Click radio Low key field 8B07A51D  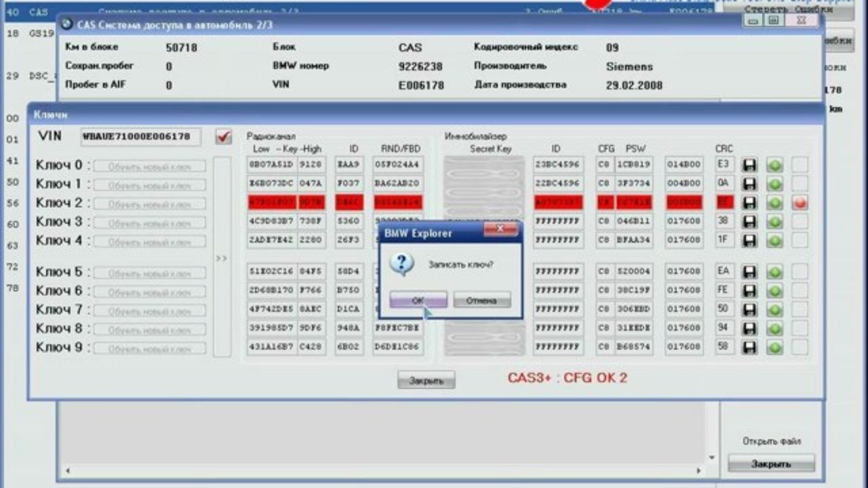[x=271, y=165]
